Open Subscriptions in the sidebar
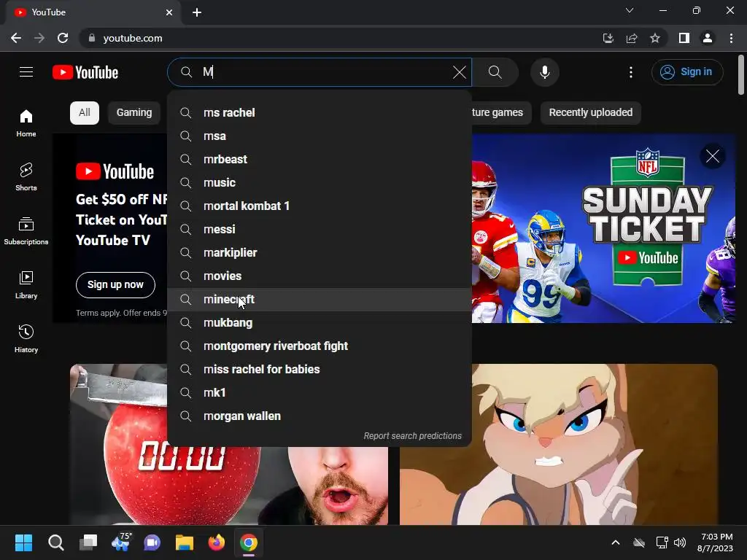 [26, 230]
